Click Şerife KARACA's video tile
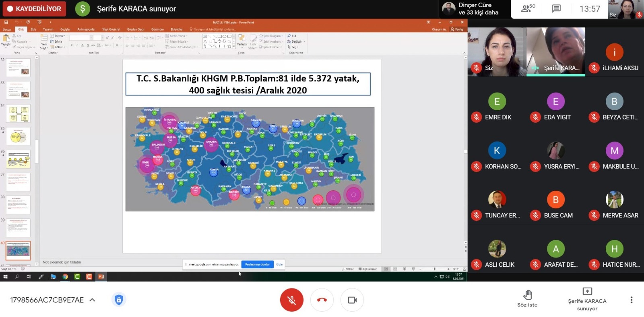This screenshot has width=644, height=317. [x=556, y=52]
